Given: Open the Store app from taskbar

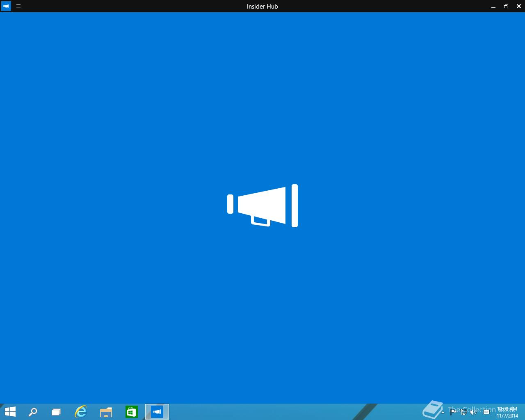Looking at the screenshot, I should [x=131, y=412].
